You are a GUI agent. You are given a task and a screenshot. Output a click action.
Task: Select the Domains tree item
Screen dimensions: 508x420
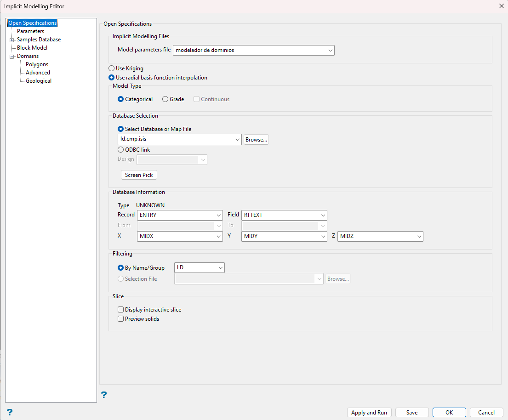tap(28, 56)
